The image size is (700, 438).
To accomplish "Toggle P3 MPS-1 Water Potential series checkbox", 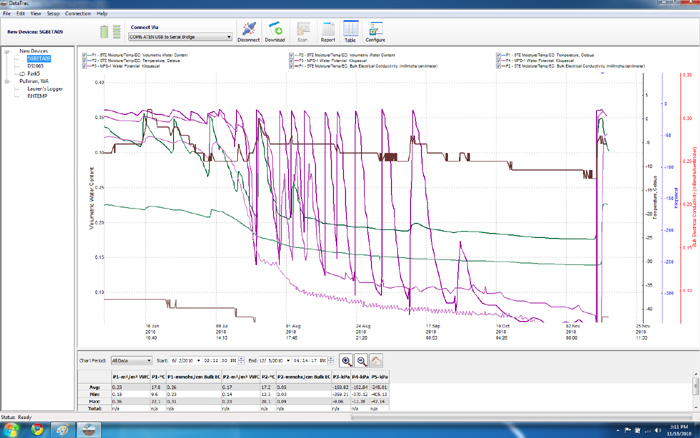I will pos(292,61).
